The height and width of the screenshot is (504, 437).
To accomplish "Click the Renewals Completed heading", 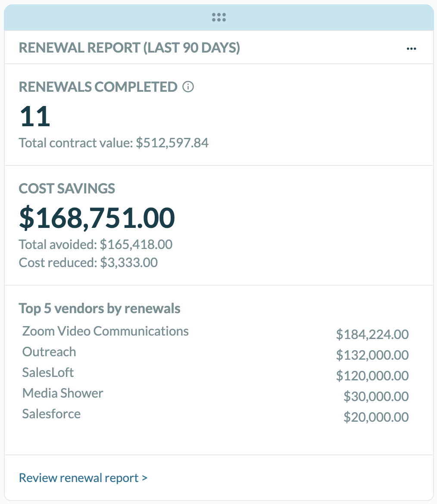I will (98, 87).
